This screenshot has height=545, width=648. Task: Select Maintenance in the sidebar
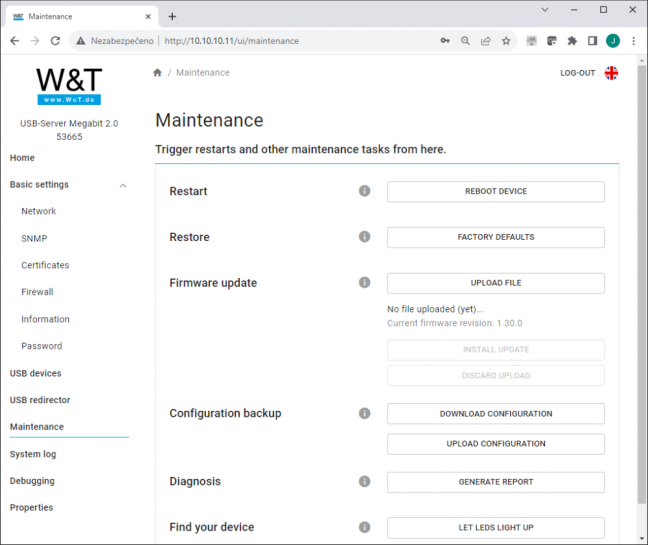pyautogui.click(x=37, y=427)
